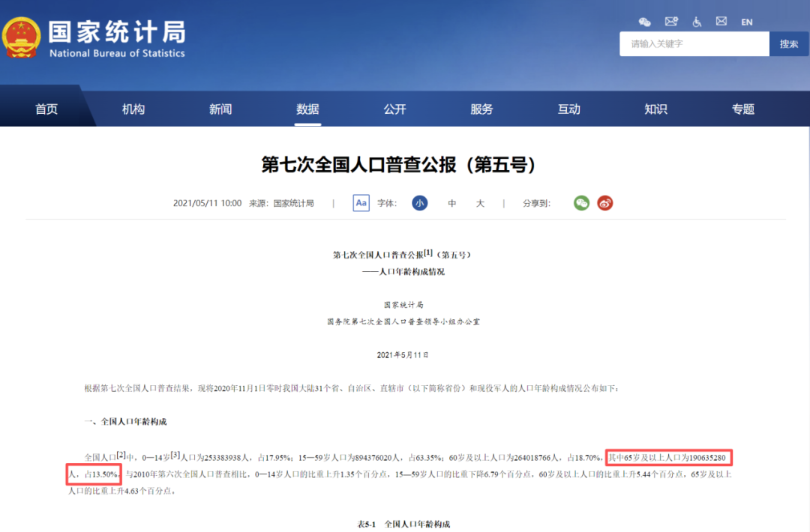Click the Aa font icon
Viewport: 810px width, 532px height.
[361, 203]
